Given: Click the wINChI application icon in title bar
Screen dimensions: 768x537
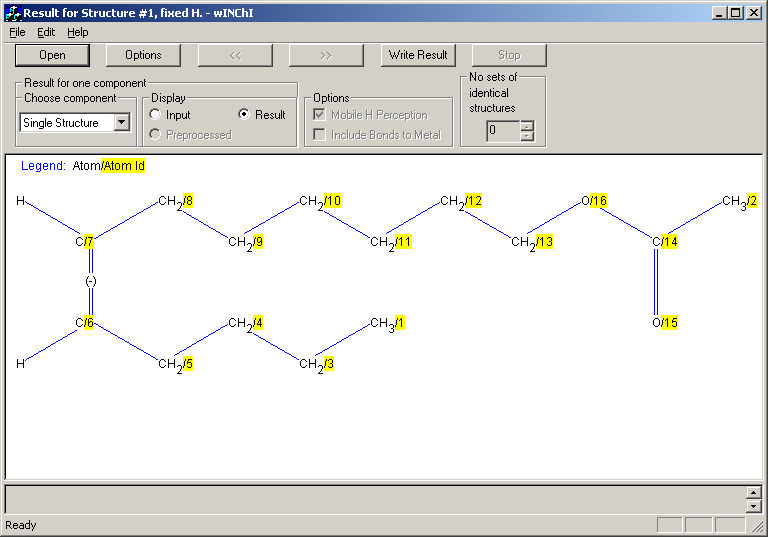Looking at the screenshot, I should pyautogui.click(x=13, y=13).
